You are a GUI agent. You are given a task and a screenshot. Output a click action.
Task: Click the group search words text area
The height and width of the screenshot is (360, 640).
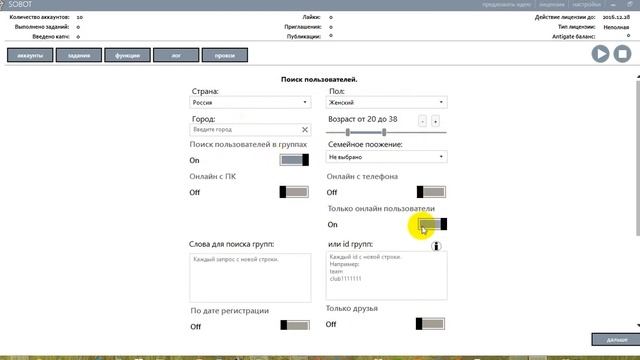tap(250, 278)
